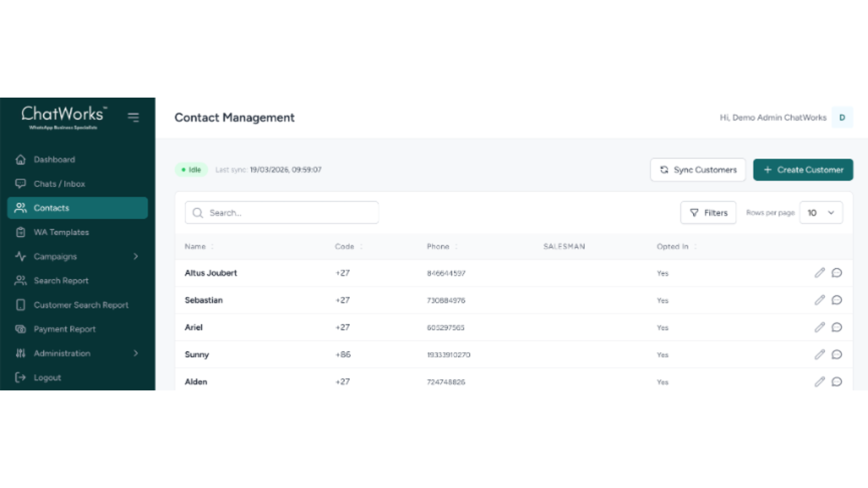Expand the Administration submenu chevron

point(136,353)
